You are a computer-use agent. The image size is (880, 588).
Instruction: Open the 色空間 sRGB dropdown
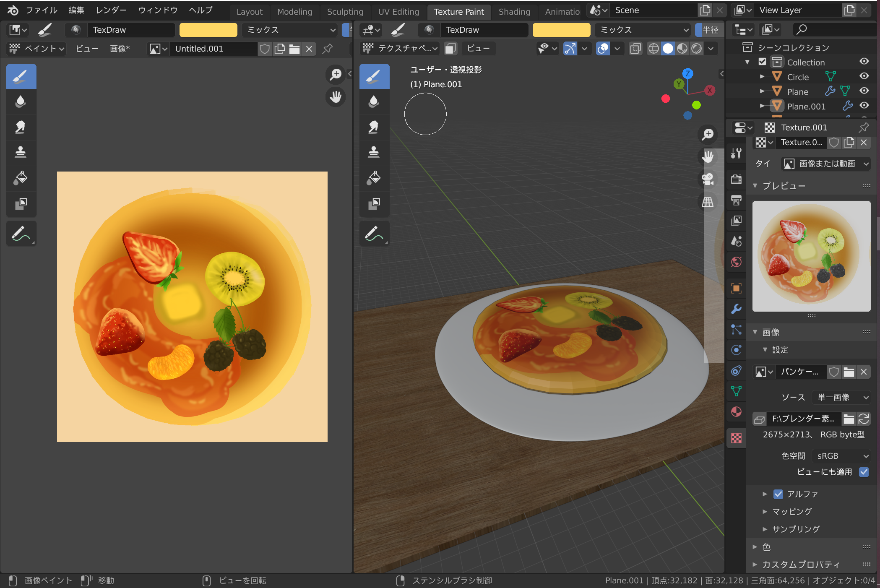[x=841, y=456]
